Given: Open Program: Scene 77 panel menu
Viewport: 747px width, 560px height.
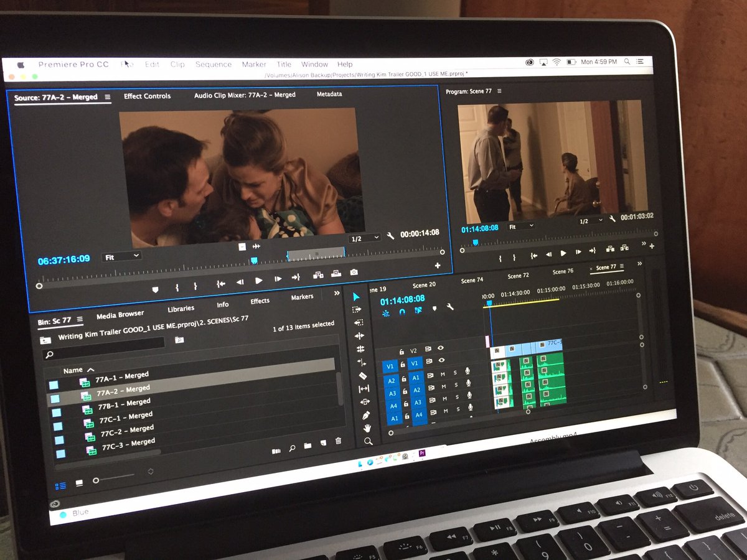Looking at the screenshot, I should pyautogui.click(x=499, y=91).
